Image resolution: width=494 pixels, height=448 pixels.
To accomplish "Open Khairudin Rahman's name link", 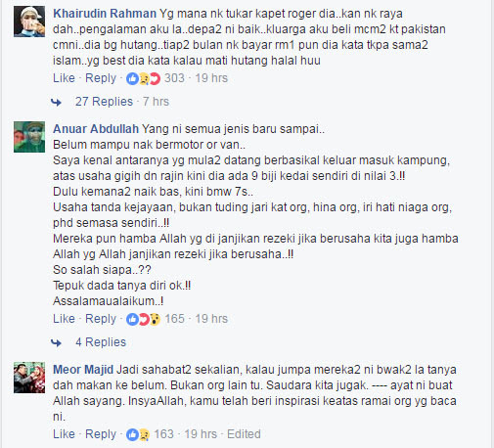I will coord(105,14).
